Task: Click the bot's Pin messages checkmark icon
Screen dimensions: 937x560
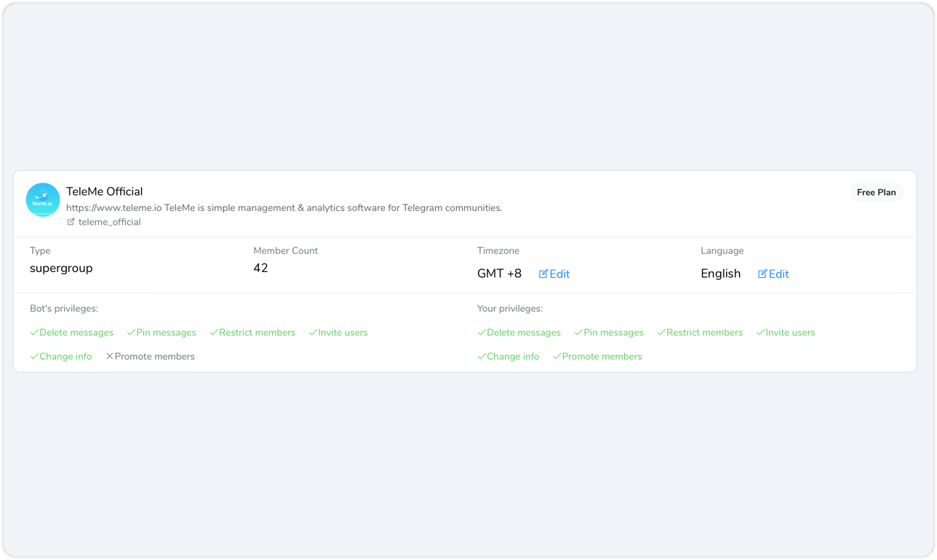Action: 131,332
